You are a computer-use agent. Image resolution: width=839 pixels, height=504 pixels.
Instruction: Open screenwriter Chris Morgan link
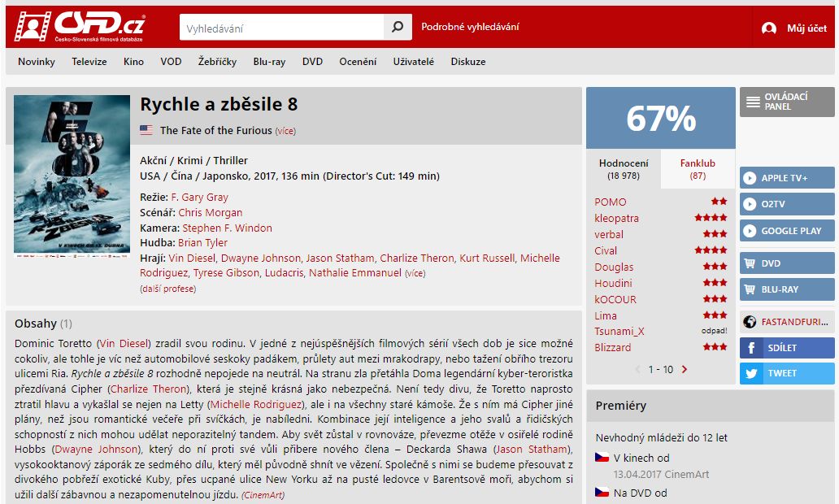(211, 212)
